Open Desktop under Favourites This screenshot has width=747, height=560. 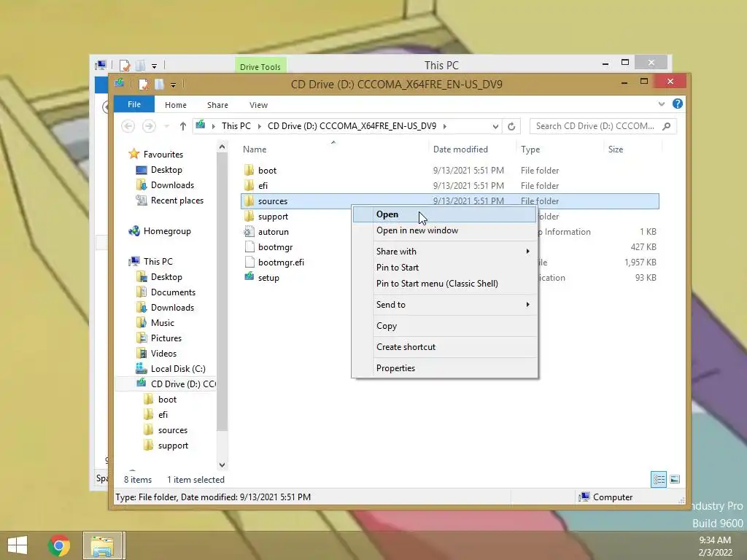pos(166,170)
